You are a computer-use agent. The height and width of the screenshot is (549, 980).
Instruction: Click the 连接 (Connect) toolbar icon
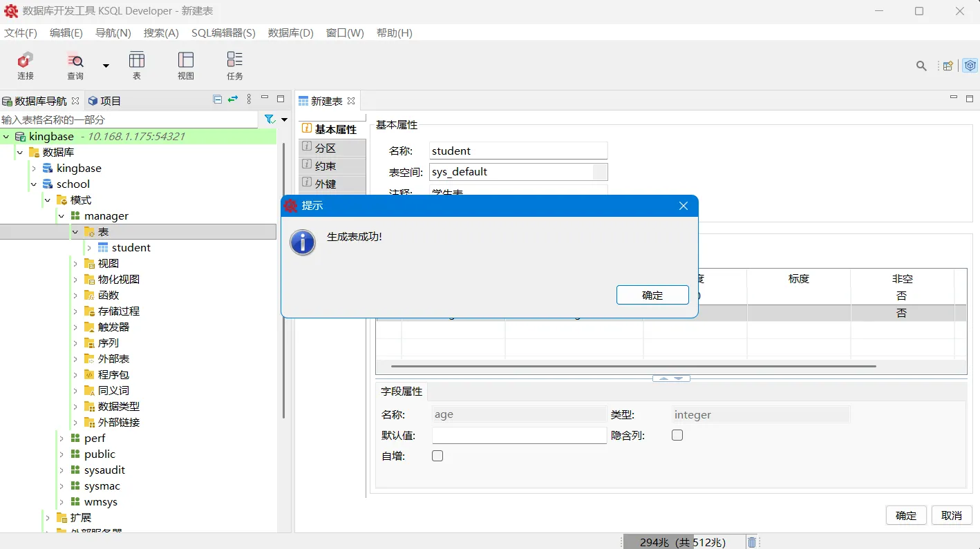[25, 65]
